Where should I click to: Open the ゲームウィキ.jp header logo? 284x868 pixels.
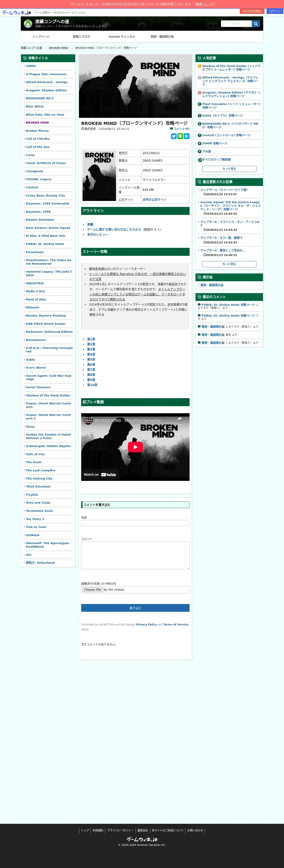pyautogui.click(x=17, y=12)
